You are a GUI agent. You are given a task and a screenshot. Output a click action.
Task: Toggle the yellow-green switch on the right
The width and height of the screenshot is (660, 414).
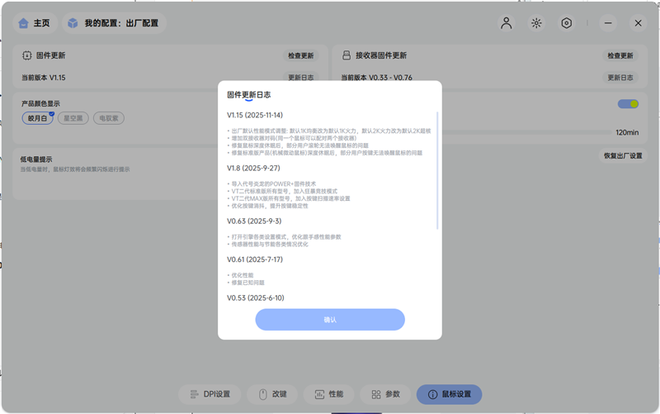[628, 103]
